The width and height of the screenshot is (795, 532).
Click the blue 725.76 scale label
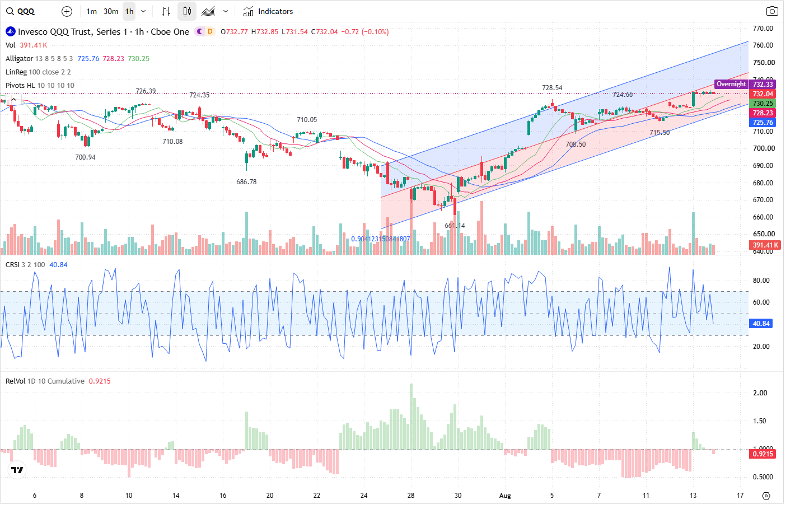click(x=763, y=122)
